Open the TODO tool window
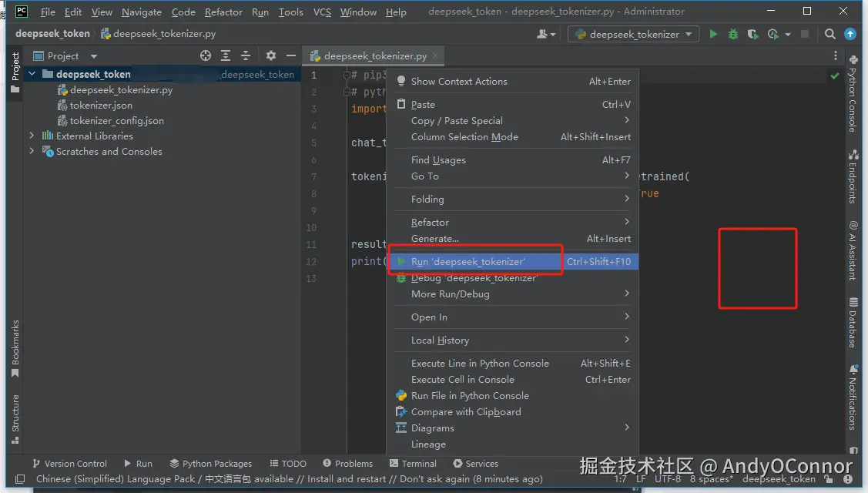The height and width of the screenshot is (493, 868). tap(288, 464)
